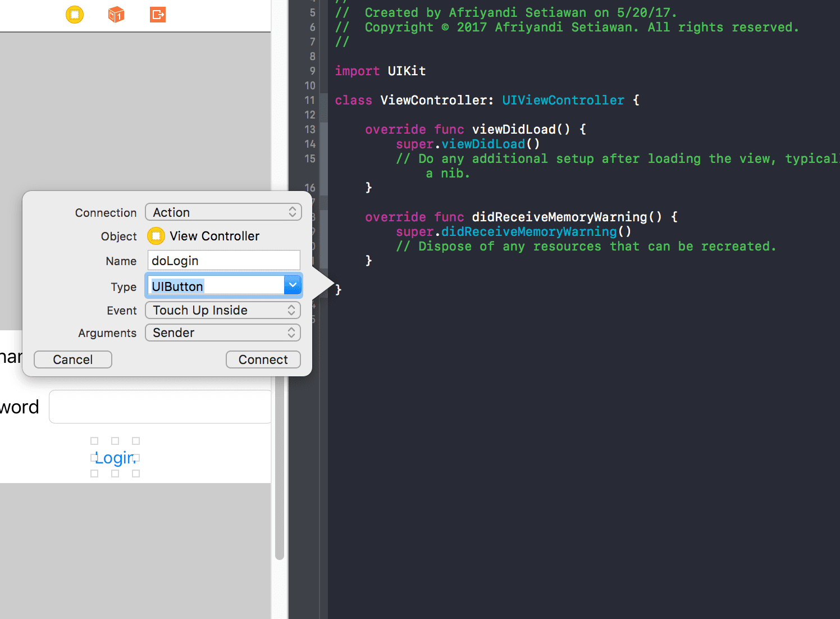The image size is (840, 619).
Task: Select the Login button on the canvas
Action: [115, 458]
